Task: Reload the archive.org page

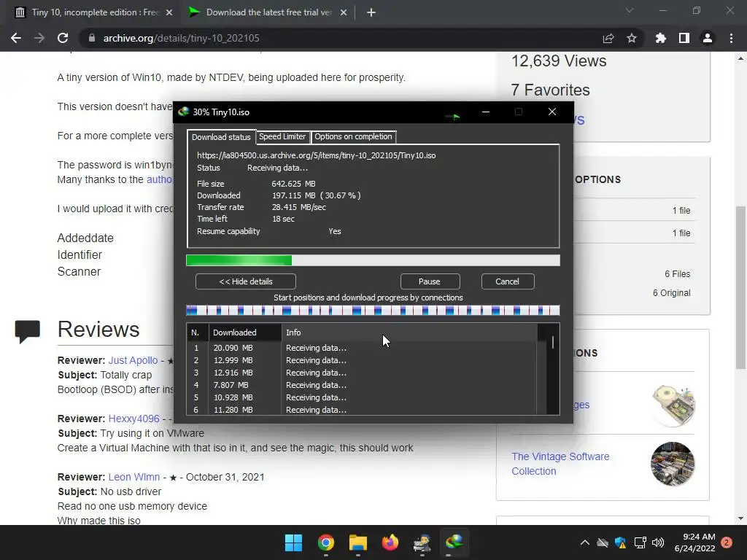Action: [x=63, y=38]
